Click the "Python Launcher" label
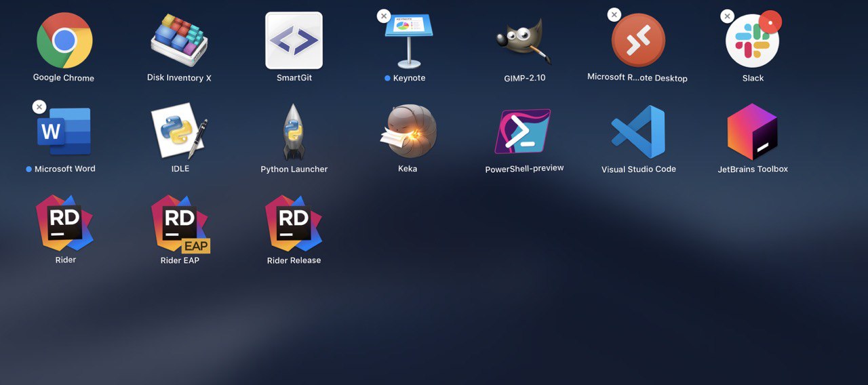 coord(294,169)
